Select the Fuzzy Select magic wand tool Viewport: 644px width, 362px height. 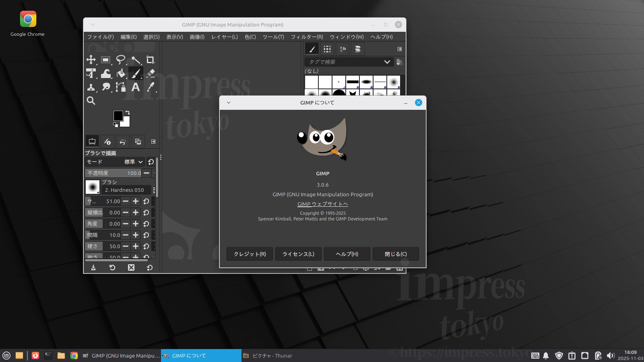tap(136, 60)
